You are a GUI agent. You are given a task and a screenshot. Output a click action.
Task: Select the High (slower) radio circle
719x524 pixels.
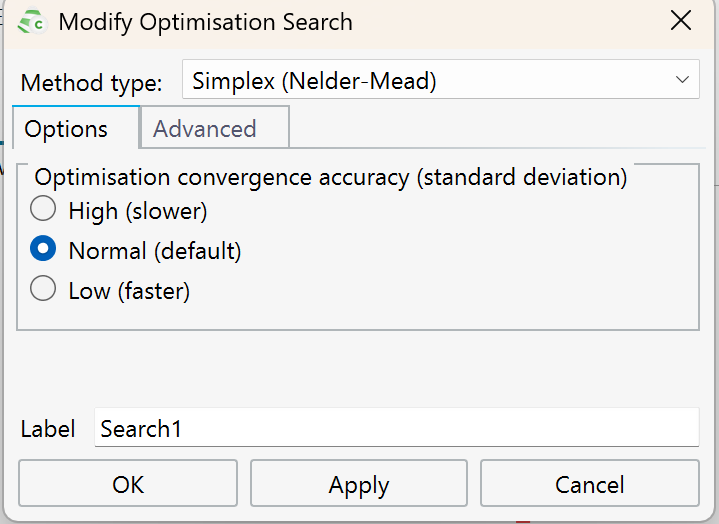pyautogui.click(x=43, y=210)
